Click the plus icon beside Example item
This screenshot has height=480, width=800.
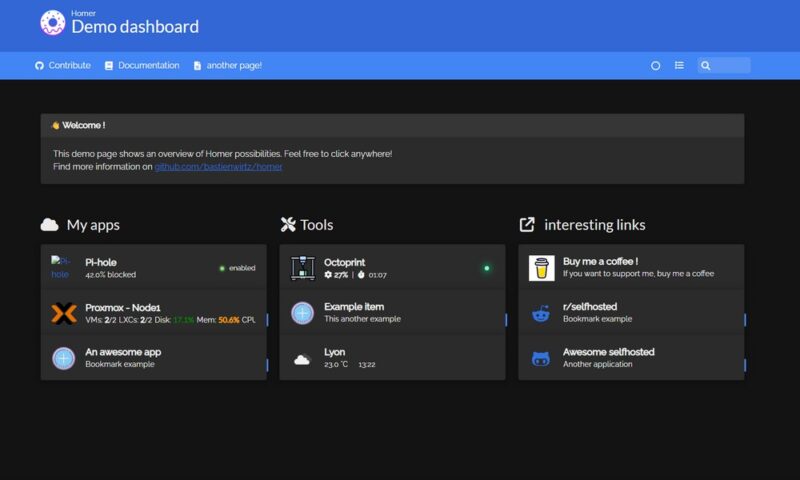tap(303, 313)
